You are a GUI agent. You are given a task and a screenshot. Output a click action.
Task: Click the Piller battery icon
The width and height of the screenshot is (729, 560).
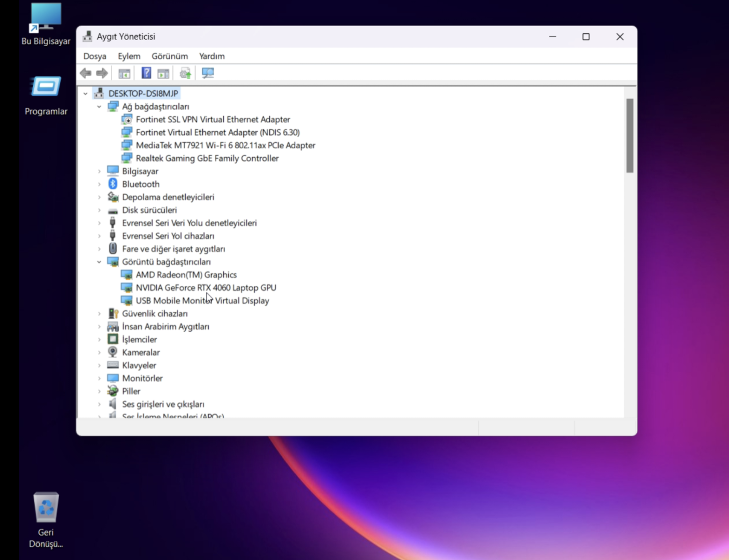[x=113, y=391]
